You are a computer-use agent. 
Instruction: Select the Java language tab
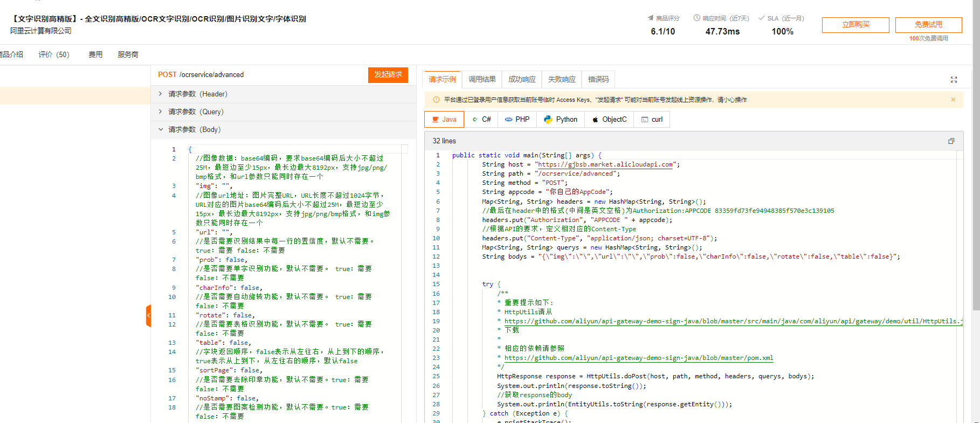444,120
